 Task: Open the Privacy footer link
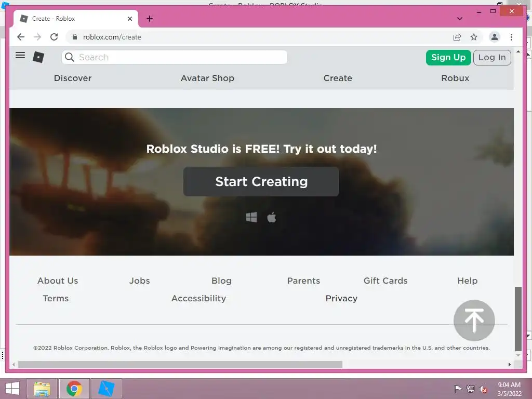341,298
